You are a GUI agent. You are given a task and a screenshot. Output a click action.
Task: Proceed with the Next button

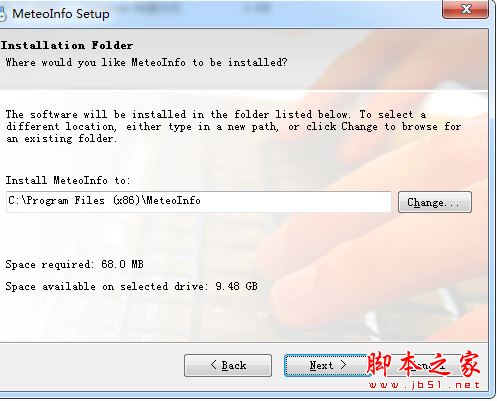click(x=325, y=365)
